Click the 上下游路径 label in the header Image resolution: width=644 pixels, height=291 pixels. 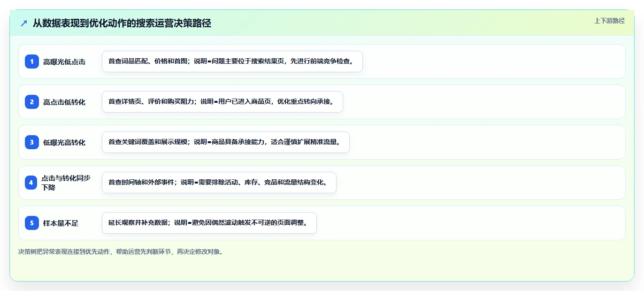609,21
